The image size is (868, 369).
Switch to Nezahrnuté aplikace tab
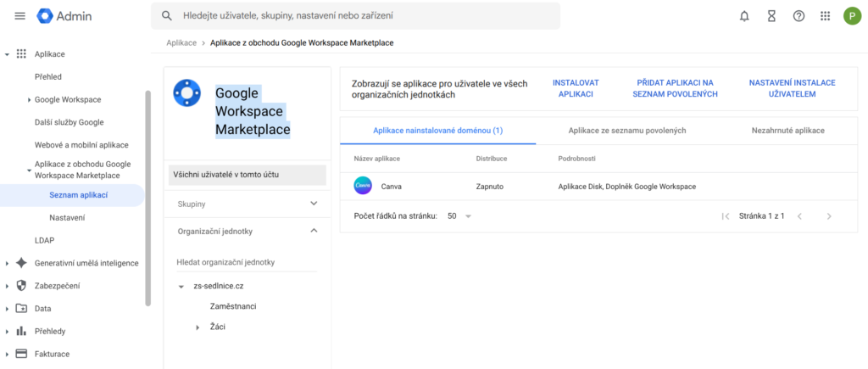click(787, 131)
